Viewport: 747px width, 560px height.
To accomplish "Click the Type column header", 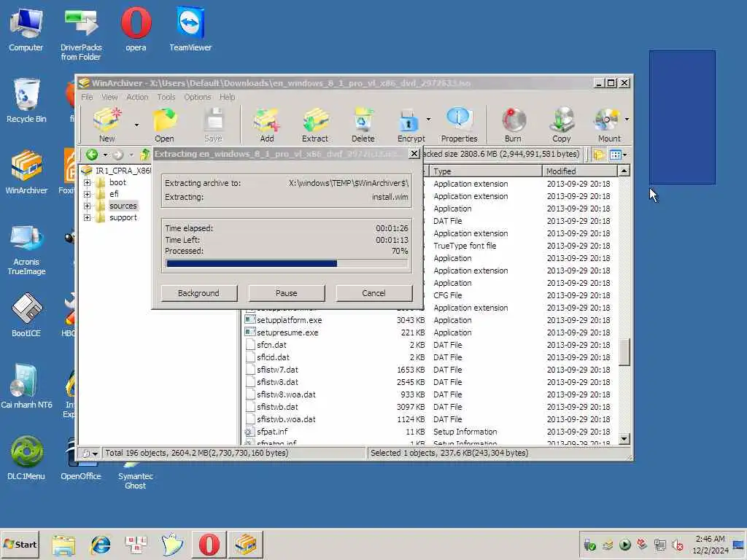I will tap(485, 171).
